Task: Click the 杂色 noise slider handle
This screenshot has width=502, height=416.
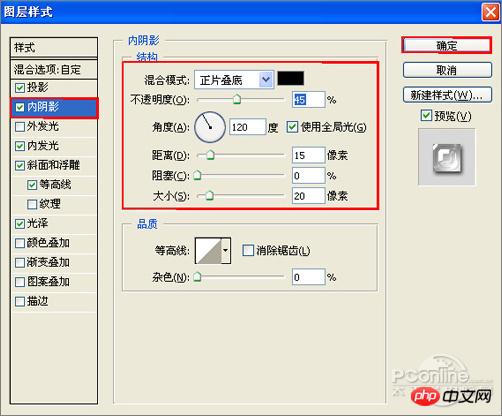Action: coord(197,277)
